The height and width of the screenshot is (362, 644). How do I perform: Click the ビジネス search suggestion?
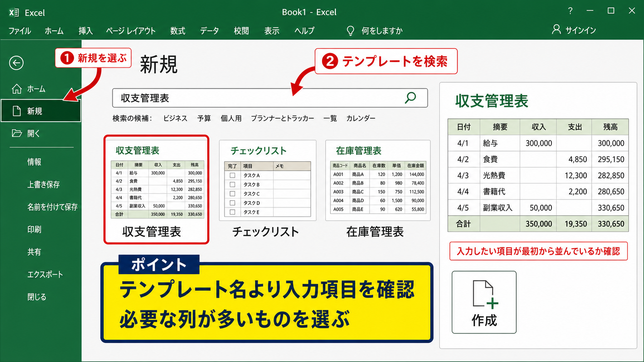[175, 118]
